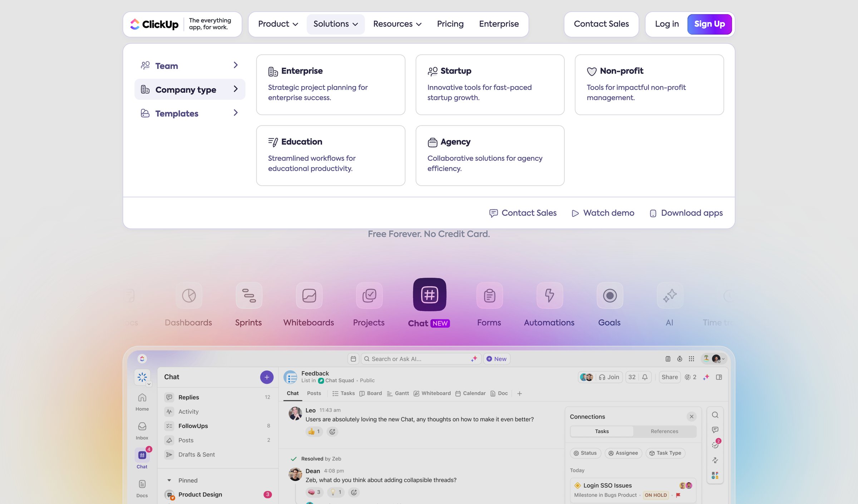Click the calendar icon beside search bar
Image resolution: width=858 pixels, height=504 pixels.
click(x=353, y=359)
